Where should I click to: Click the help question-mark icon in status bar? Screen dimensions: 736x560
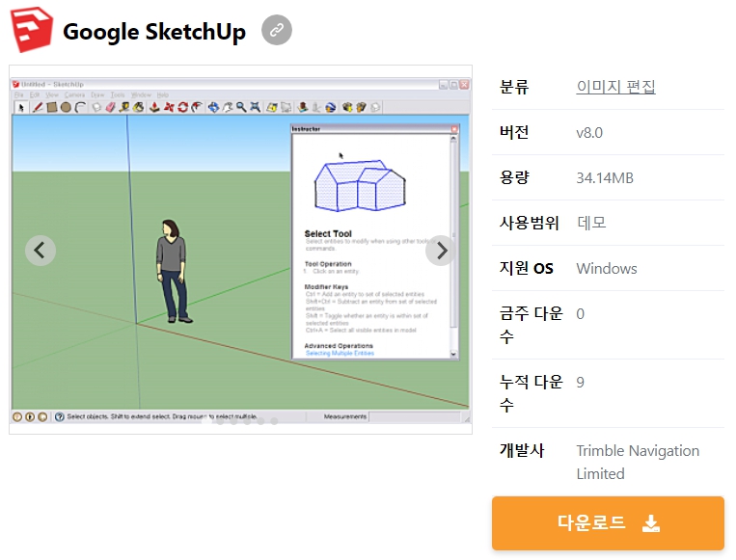point(60,416)
